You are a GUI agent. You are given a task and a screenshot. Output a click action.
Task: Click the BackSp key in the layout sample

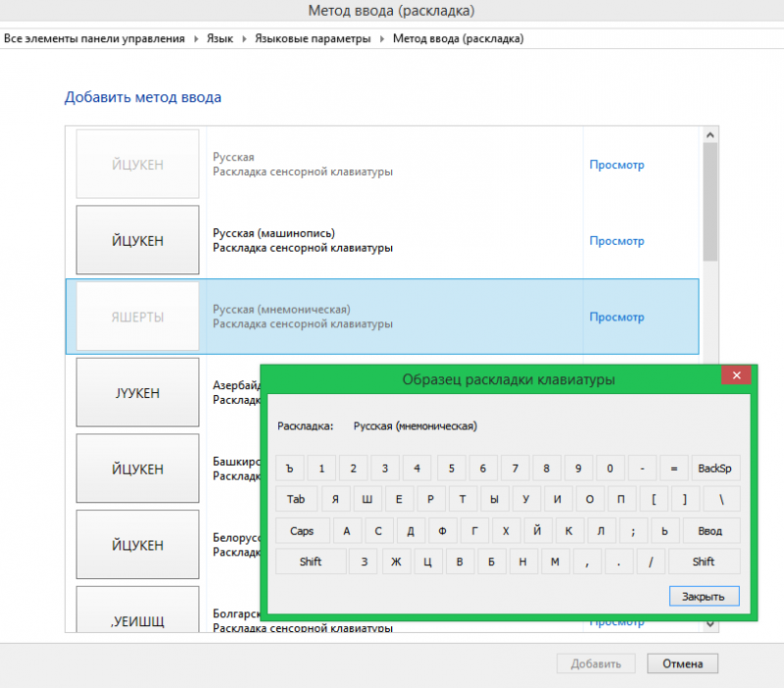tap(714, 468)
